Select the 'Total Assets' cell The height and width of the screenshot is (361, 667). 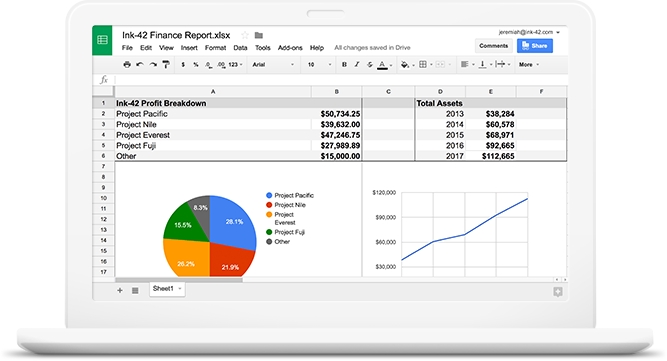point(440,103)
